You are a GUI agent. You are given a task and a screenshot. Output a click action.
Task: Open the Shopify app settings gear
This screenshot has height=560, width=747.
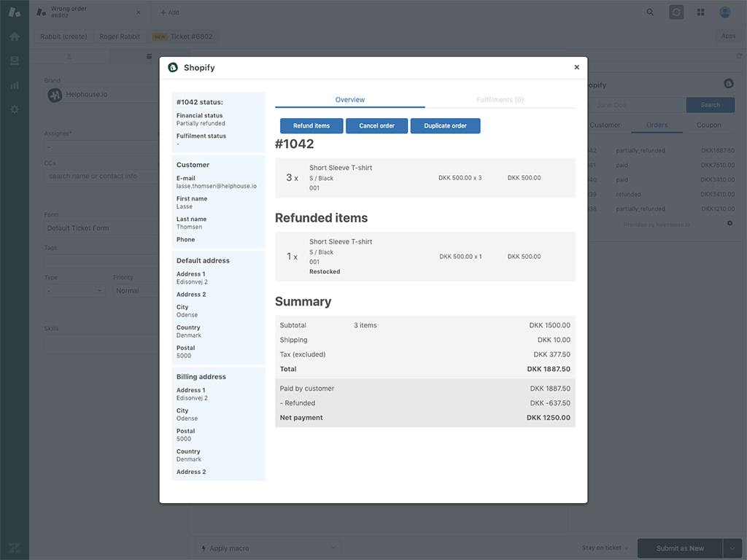[729, 223]
